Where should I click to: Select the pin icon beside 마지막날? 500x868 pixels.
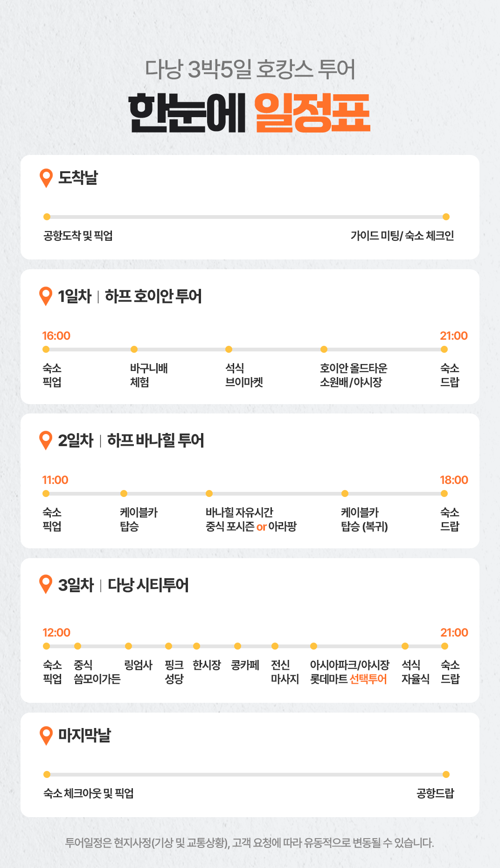46,735
